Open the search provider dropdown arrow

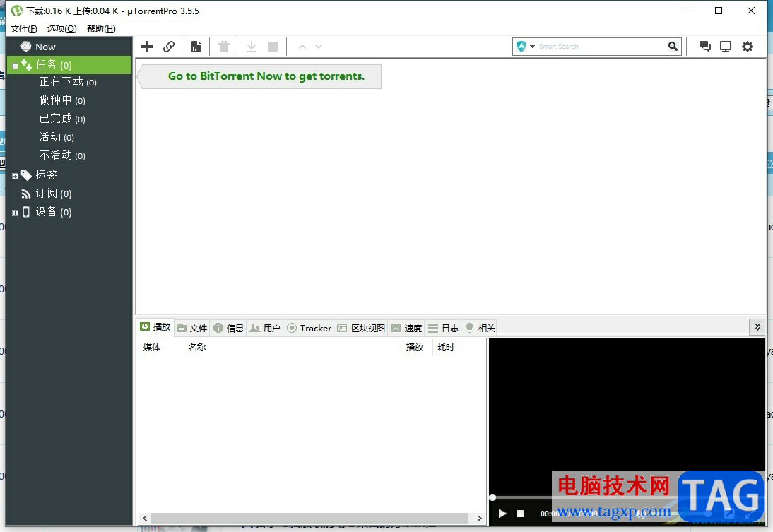[x=533, y=47]
